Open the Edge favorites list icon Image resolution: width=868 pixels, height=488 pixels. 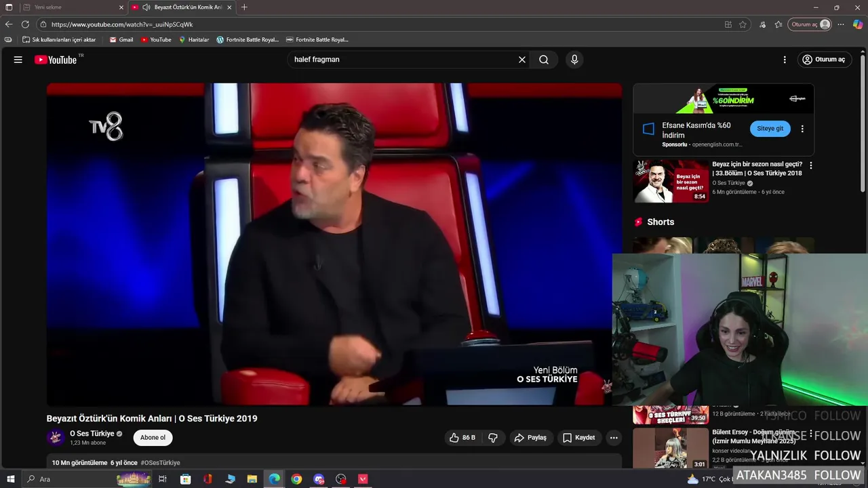pyautogui.click(x=778, y=24)
